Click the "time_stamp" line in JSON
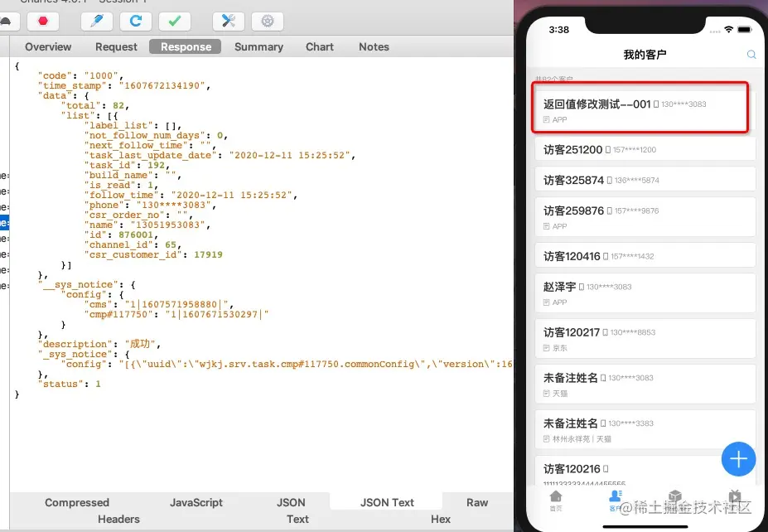Viewport: 768px width, 532px height. 124,85
